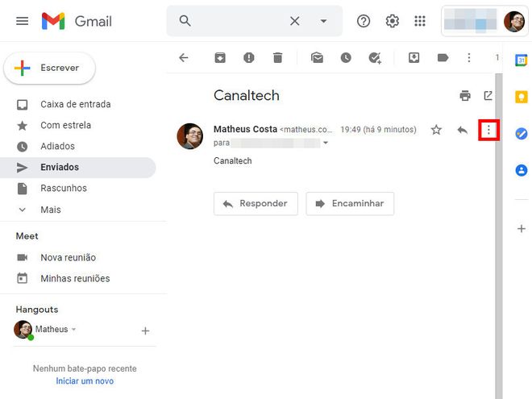
Task: Mark the message as unread
Action: 317,58
